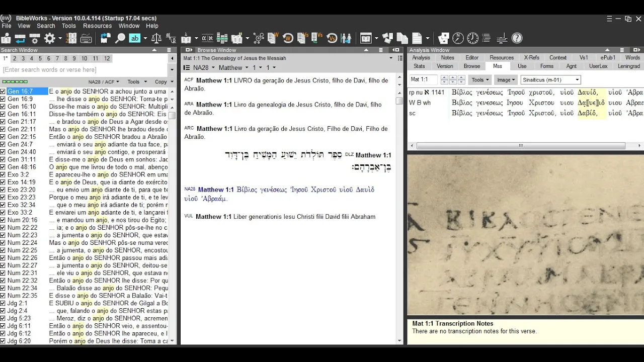Toggle the Num 20:16 checkbox

tap(3, 220)
